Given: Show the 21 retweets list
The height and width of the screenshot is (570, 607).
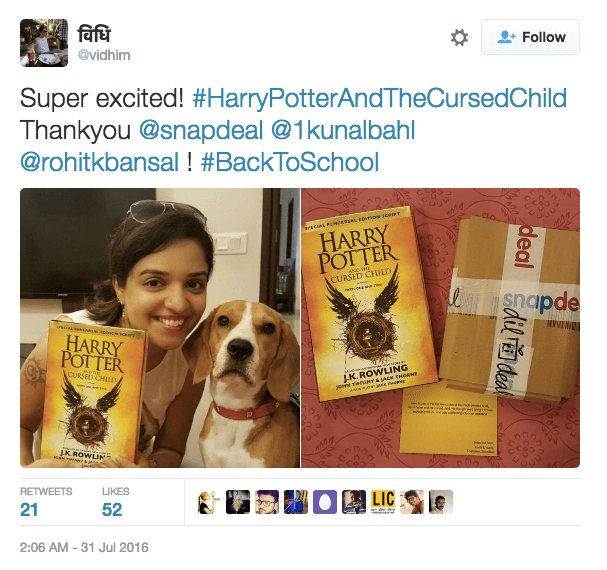Looking at the screenshot, I should tap(46, 502).
